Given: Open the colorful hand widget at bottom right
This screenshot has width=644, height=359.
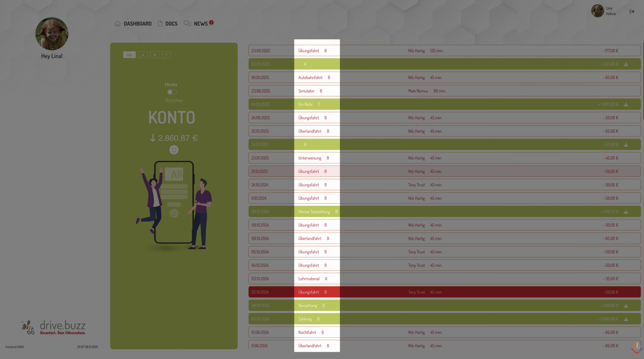Looking at the screenshot, I should (x=636, y=348).
